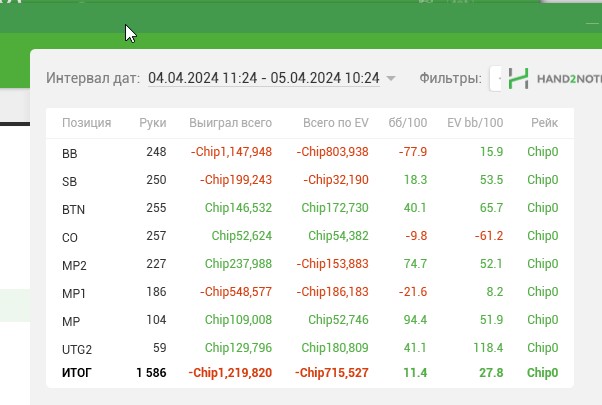
Task: Sort by the Рейк column header
Action: (544, 123)
